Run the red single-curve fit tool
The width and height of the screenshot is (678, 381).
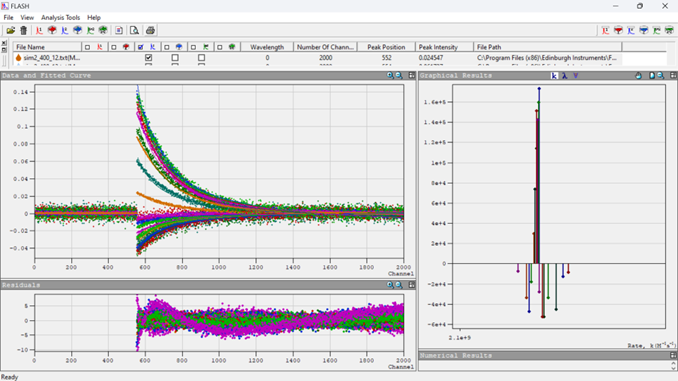[x=39, y=30]
